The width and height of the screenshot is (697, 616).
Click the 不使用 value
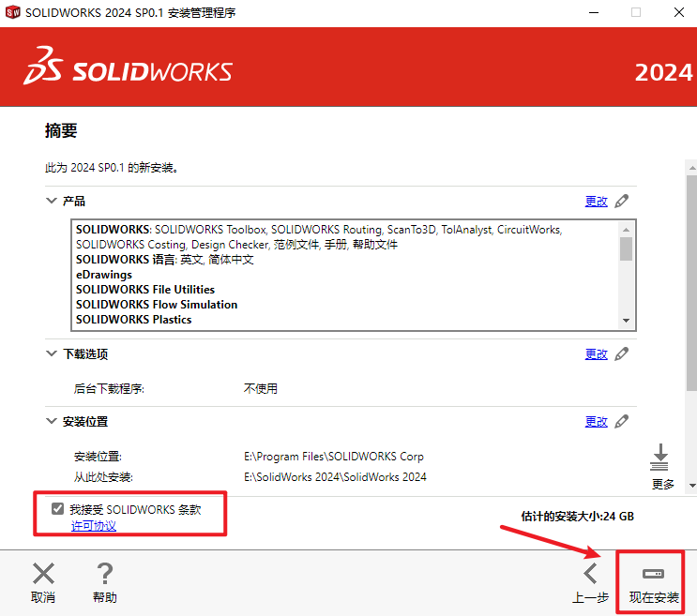261,388
